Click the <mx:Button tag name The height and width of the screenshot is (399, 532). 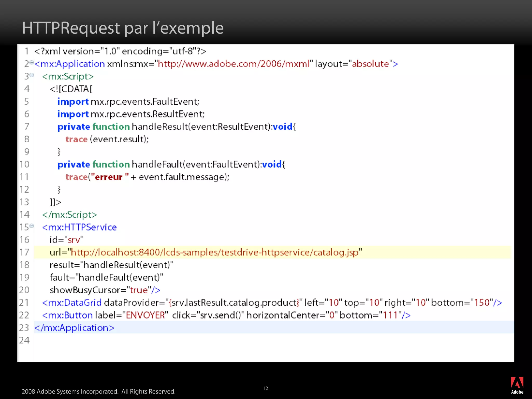(67, 315)
